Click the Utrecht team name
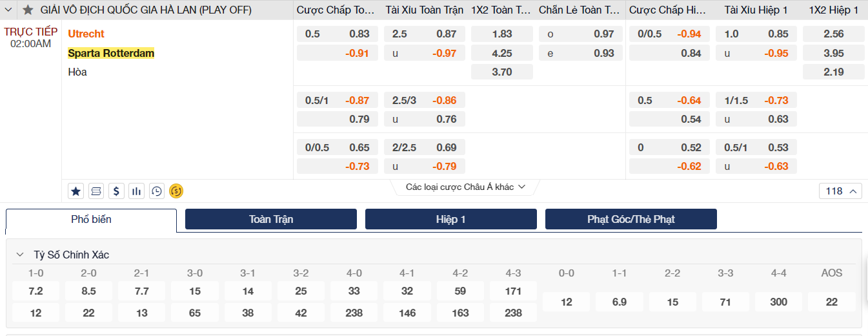Screen dimensions: 868x336 tap(86, 34)
